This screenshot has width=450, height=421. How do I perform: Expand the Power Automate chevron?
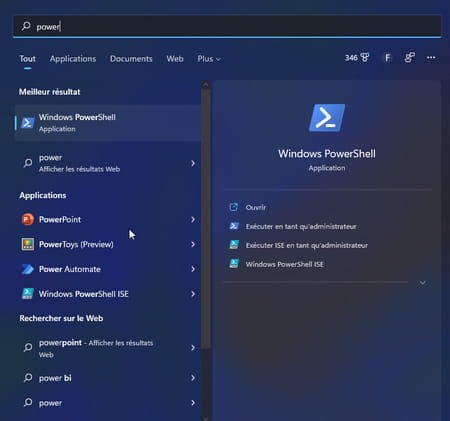click(193, 269)
